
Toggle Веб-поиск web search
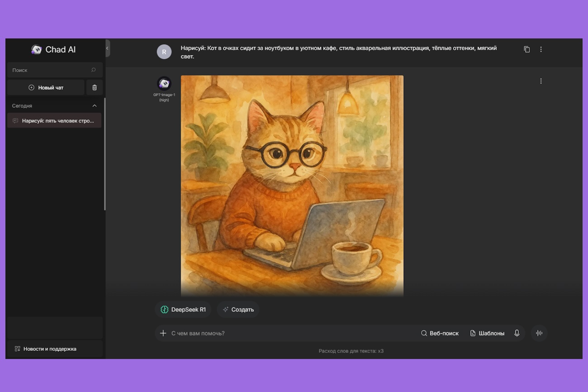pyautogui.click(x=440, y=333)
